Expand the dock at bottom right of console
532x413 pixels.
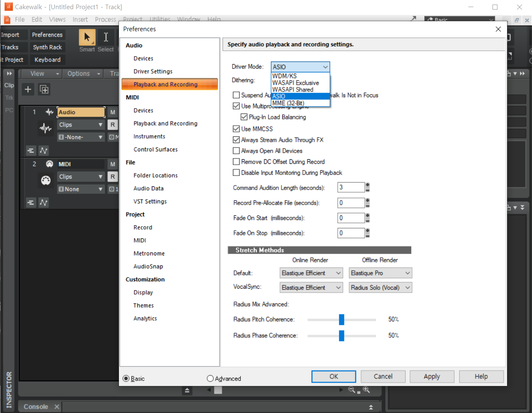click(x=371, y=407)
